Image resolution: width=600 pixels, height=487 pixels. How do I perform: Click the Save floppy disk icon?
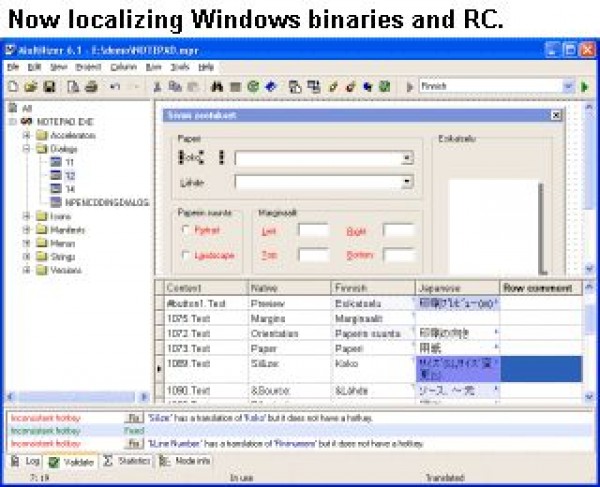pos(49,86)
